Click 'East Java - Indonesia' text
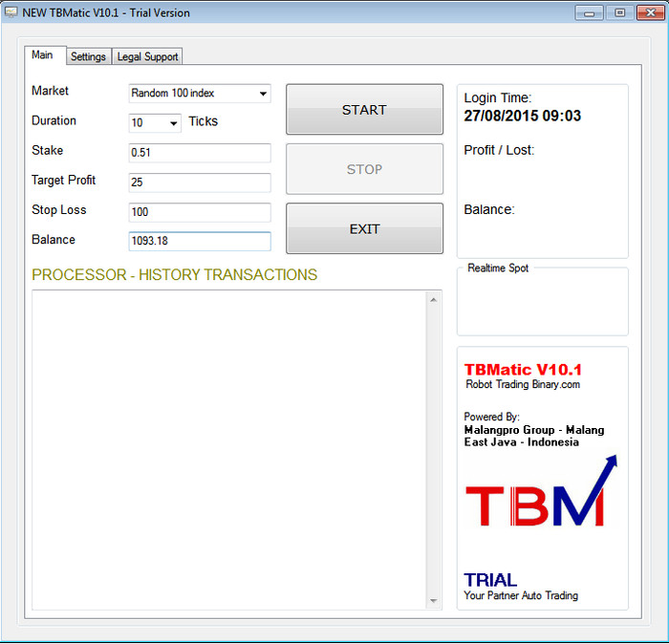Image resolution: width=669 pixels, height=644 pixels. 522,442
